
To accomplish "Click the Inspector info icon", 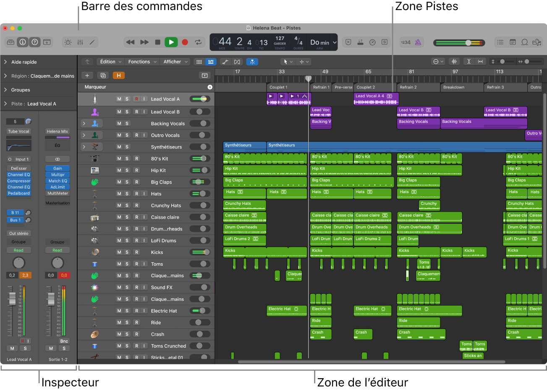I will pos(22,42).
